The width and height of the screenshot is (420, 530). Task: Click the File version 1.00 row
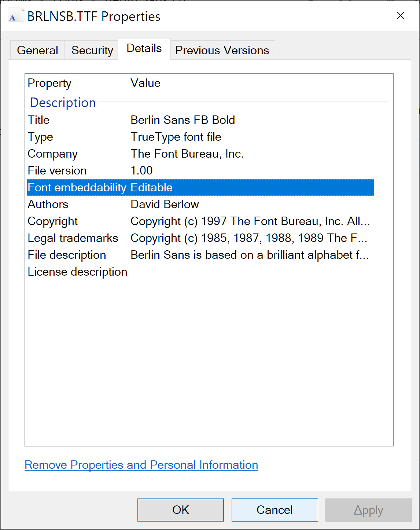(147, 170)
